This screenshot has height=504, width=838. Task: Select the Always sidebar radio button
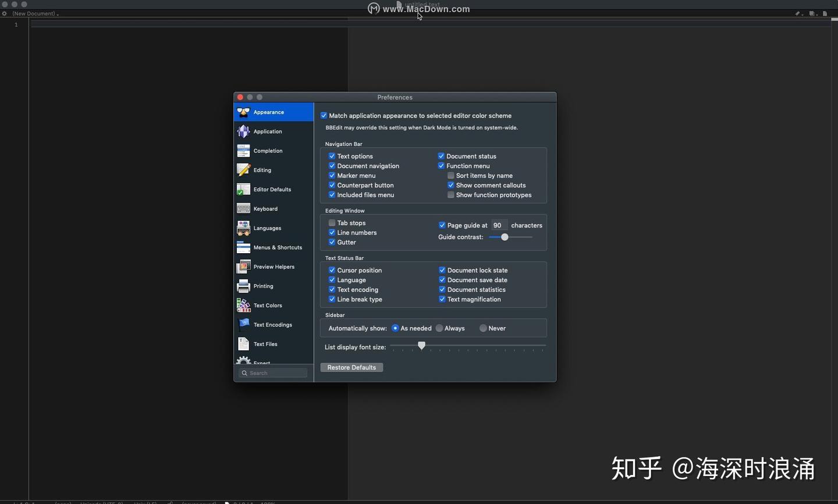tap(439, 328)
